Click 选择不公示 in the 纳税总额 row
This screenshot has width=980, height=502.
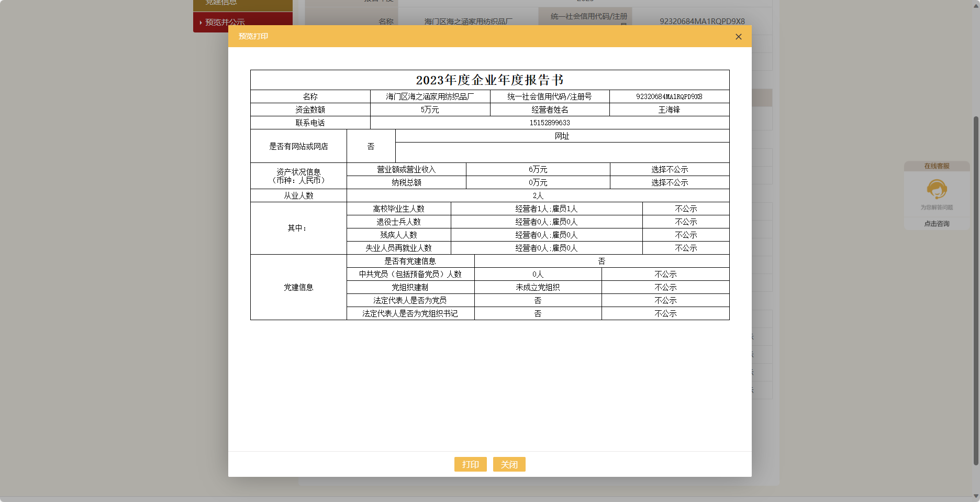click(x=670, y=182)
